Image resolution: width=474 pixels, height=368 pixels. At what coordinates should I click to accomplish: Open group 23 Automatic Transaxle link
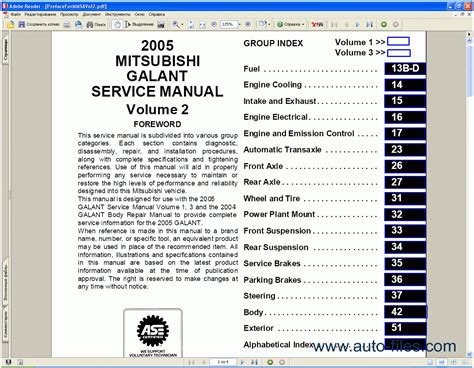click(x=405, y=149)
